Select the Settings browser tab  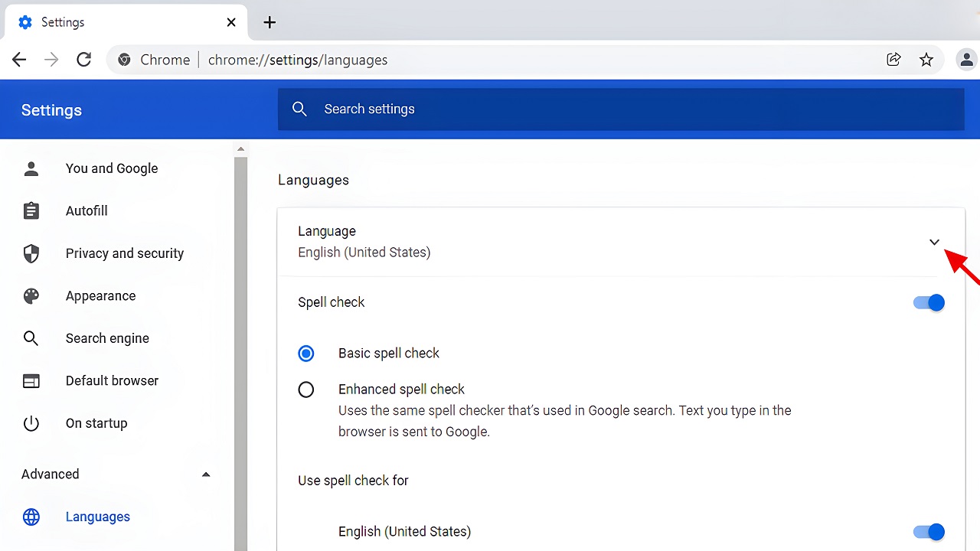point(127,22)
